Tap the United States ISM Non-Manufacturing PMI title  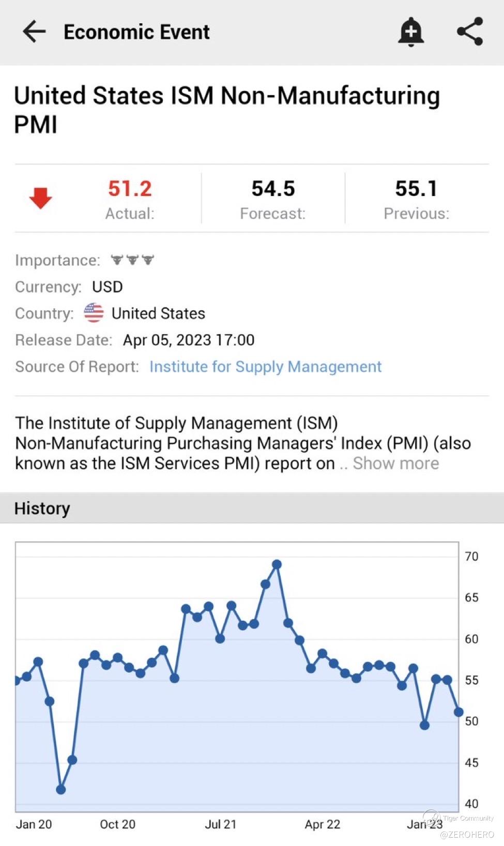pyautogui.click(x=227, y=110)
